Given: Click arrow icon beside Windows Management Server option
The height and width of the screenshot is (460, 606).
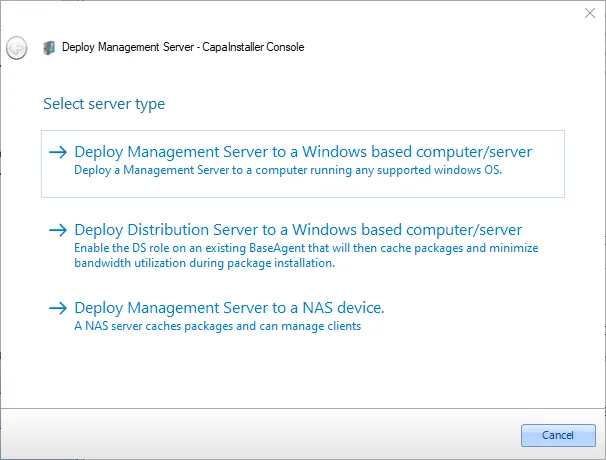Looking at the screenshot, I should tap(58, 152).
